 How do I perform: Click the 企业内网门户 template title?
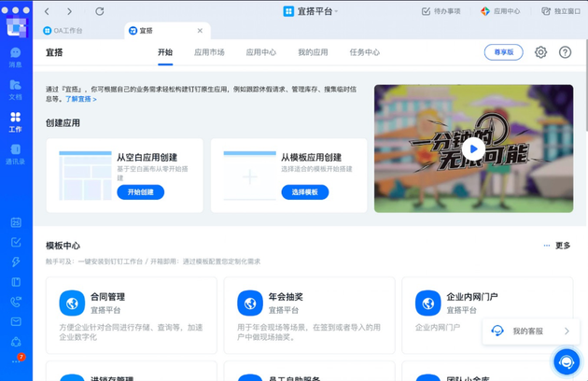472,297
